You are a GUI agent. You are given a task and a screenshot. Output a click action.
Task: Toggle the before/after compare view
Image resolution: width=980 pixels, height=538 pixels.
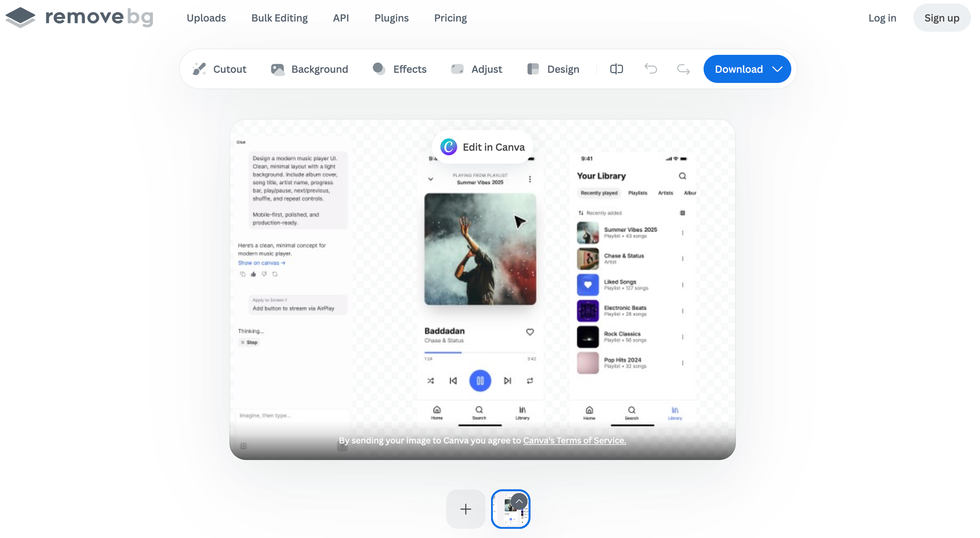click(616, 69)
